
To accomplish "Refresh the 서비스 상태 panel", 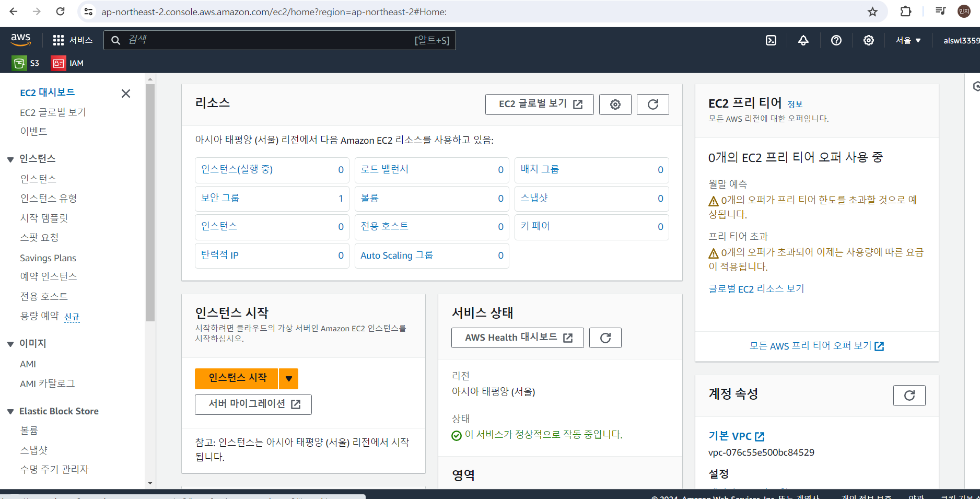I will [x=605, y=338].
